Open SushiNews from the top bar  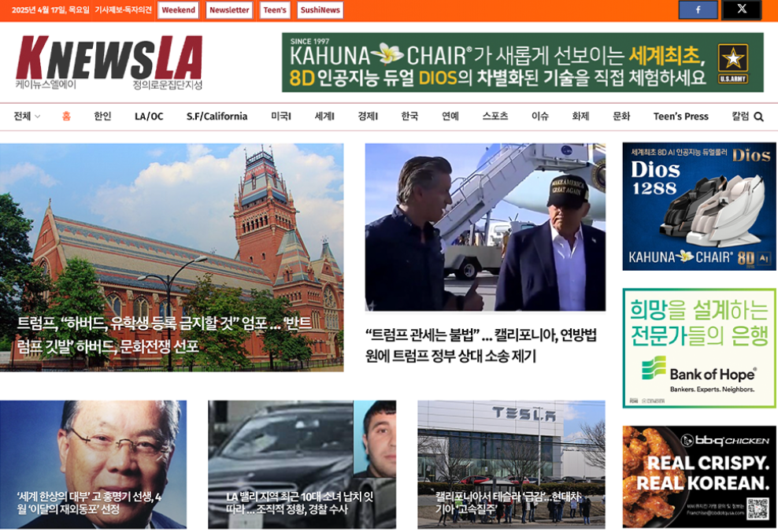321,9
